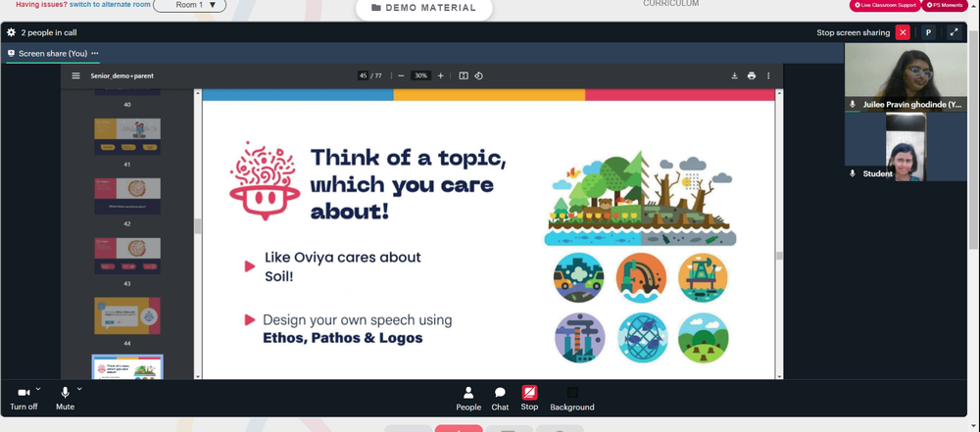Click Juilee Pravin ghodinde video tile

(906, 77)
